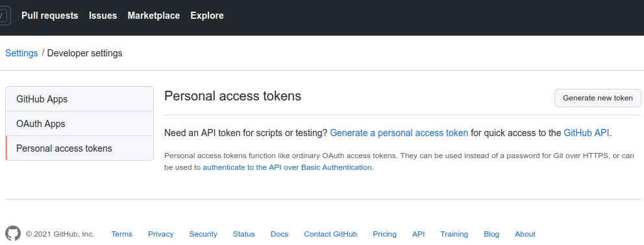
Task: Select GitHub Apps in sidebar
Action: coord(80,99)
